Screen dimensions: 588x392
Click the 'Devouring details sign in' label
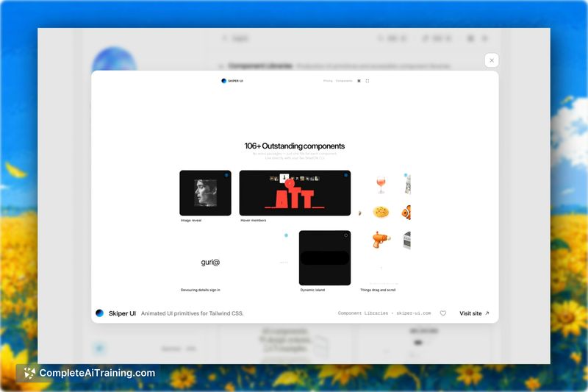[200, 290]
